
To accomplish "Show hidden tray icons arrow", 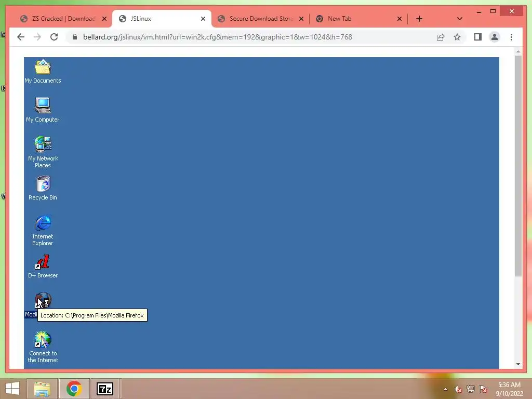I will tap(445, 389).
